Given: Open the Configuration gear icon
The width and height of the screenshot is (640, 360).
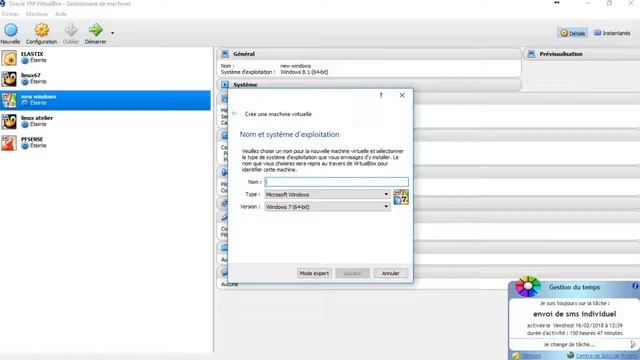Looking at the screenshot, I should 42,30.
